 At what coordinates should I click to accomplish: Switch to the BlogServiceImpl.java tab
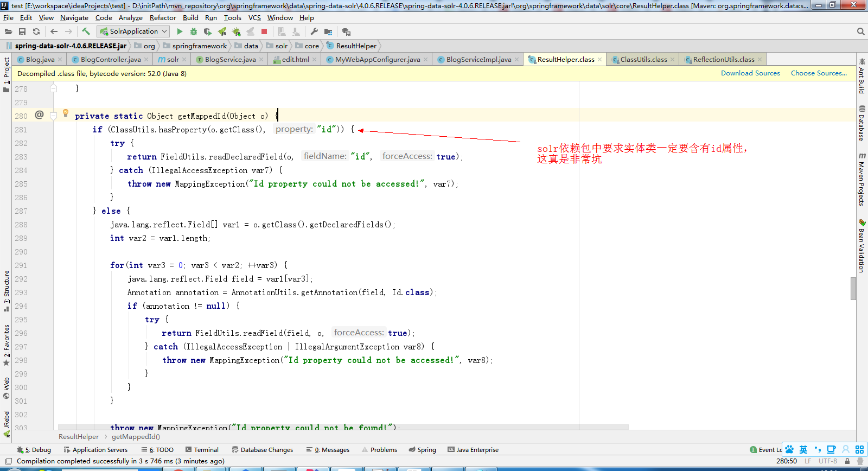point(478,60)
